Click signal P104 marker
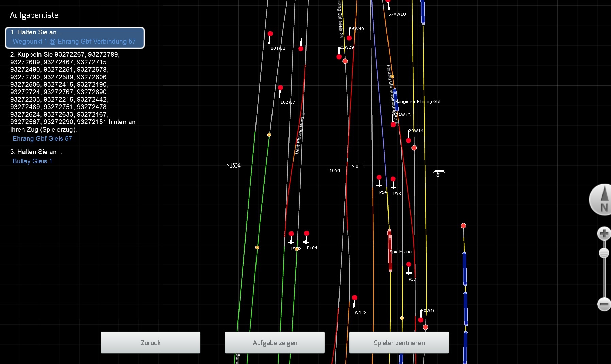Screen dimensions: 611x364 tap(307, 234)
